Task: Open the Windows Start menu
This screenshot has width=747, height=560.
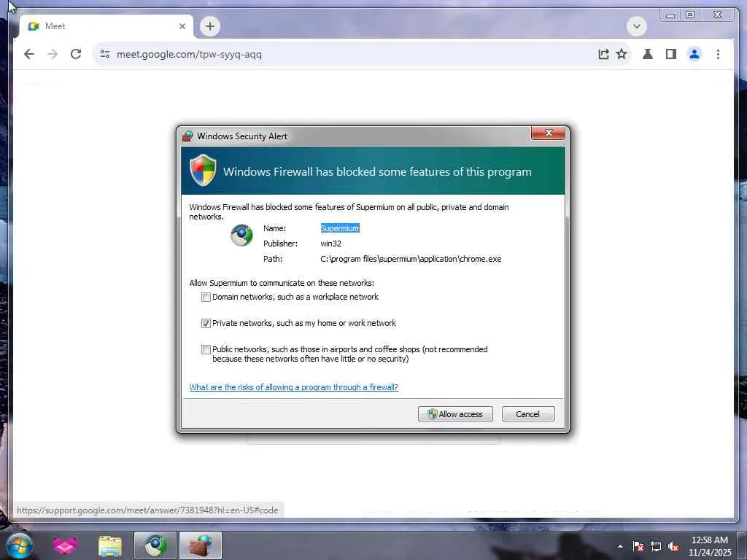Action: (20, 546)
